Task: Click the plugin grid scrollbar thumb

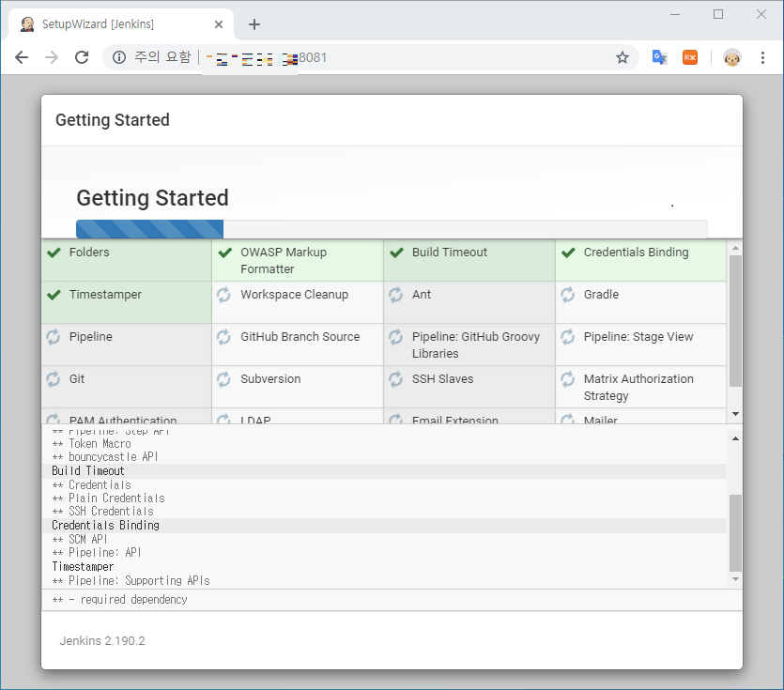Action: [x=735, y=321]
